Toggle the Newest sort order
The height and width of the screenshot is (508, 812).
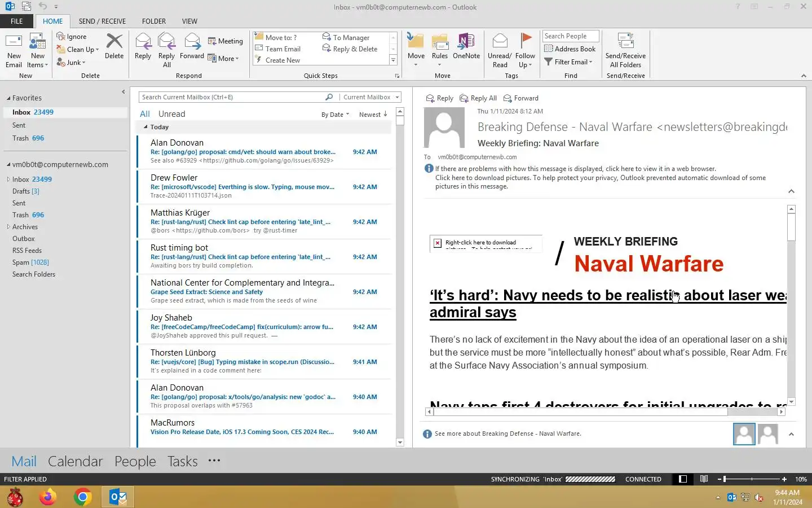point(373,115)
